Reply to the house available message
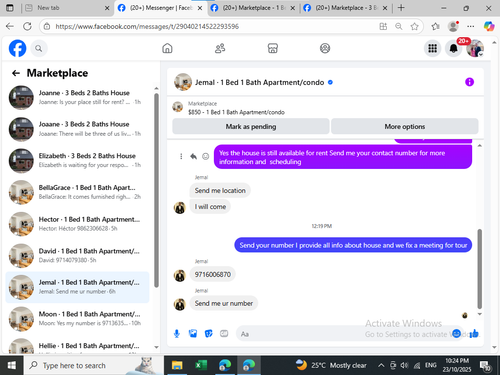 coord(193,156)
